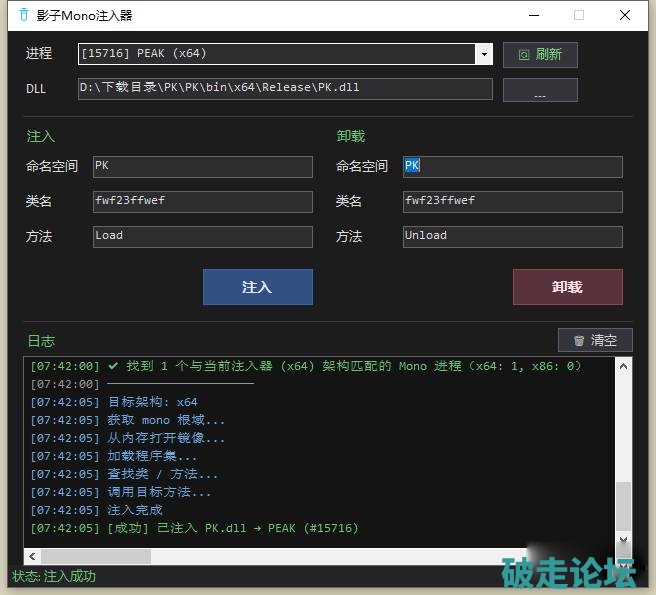Click log line 注入完成
656x595 pixels.
click(96, 510)
